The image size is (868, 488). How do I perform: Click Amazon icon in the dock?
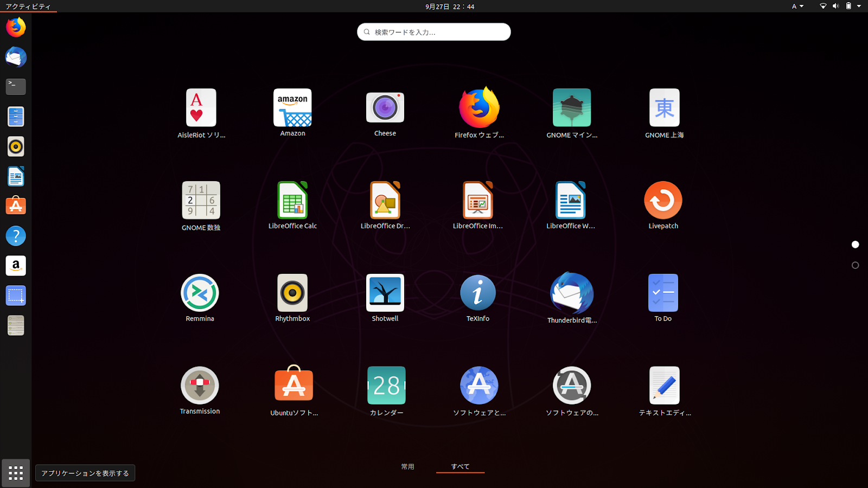(16, 266)
